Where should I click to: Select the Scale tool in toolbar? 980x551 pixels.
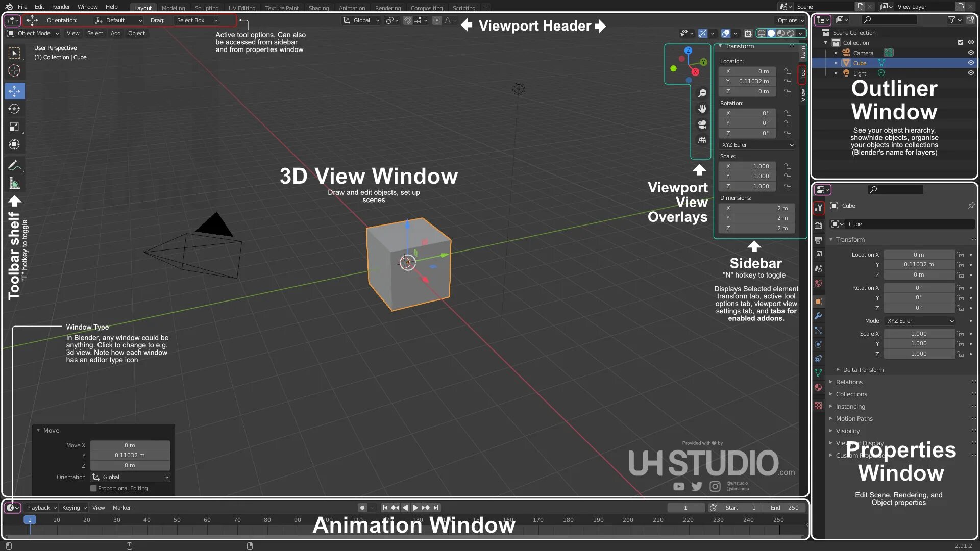pos(14,127)
